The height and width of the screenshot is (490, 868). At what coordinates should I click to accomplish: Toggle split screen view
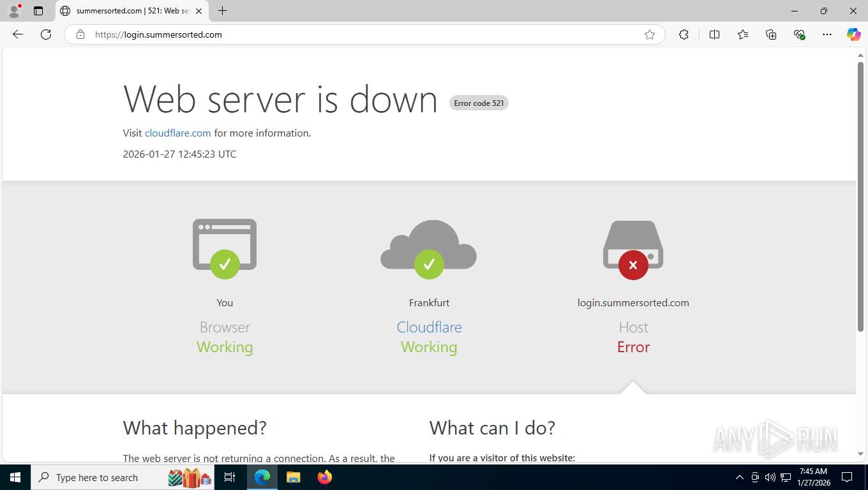(x=715, y=34)
